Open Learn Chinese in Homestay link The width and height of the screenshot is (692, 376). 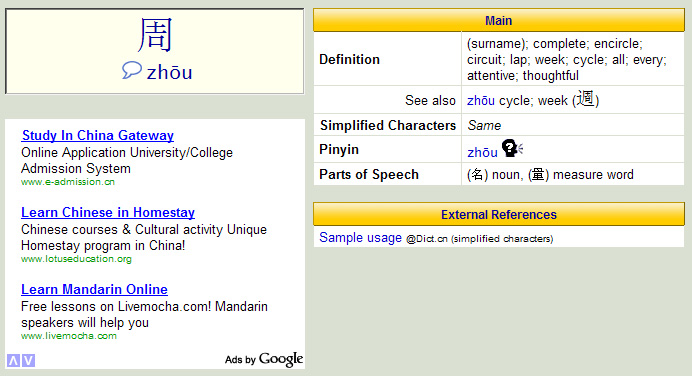click(108, 212)
